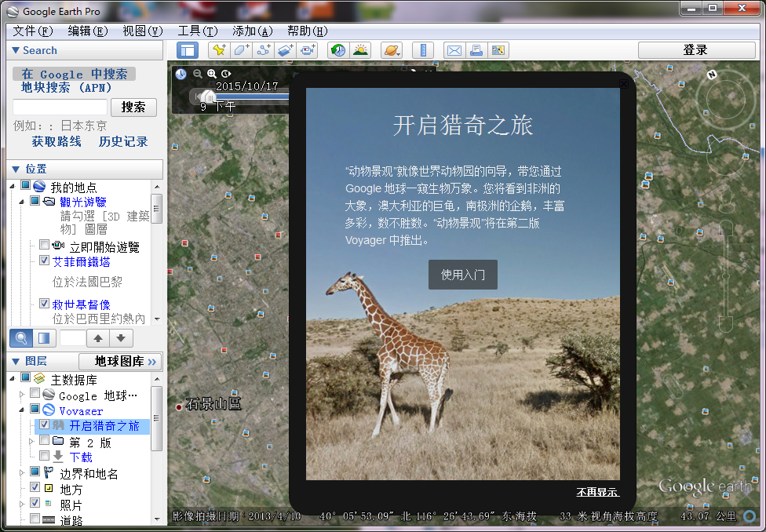Viewport: 766px width, 532px height.
Task: Move selected place down with arrow
Action: pos(121,338)
